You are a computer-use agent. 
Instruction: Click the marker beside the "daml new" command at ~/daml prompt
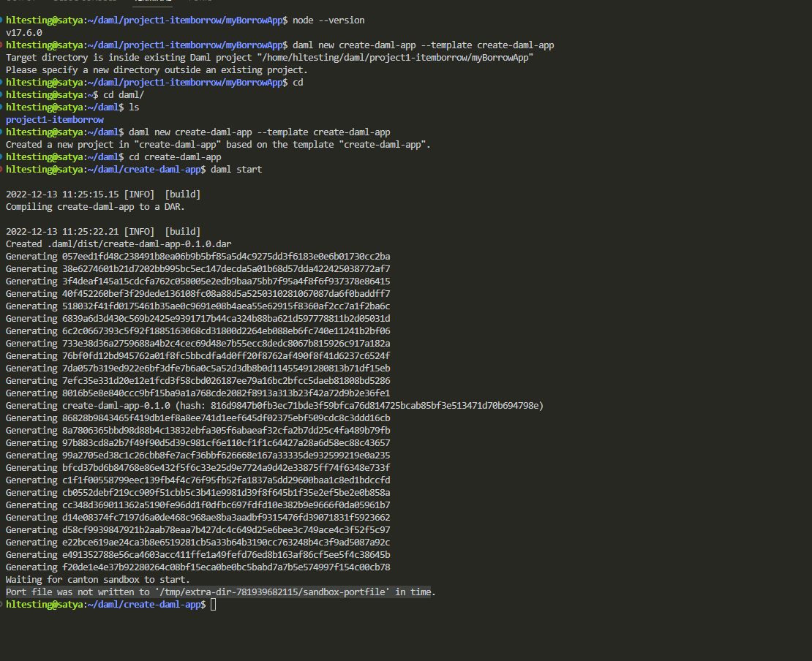[2, 132]
